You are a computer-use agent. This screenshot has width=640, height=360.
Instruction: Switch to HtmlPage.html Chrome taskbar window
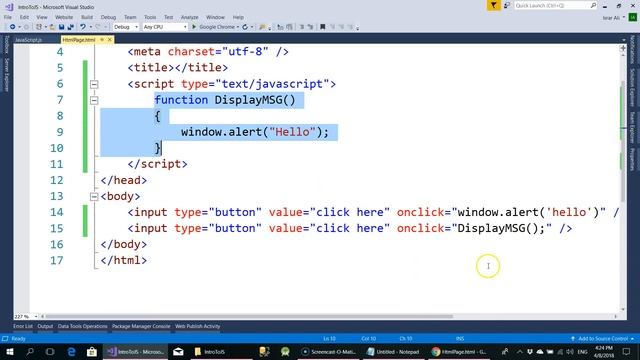click(459, 351)
